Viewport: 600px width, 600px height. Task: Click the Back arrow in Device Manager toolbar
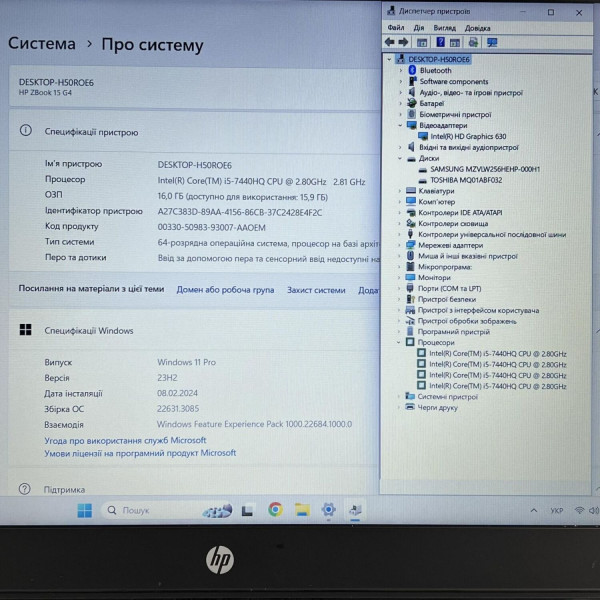390,42
